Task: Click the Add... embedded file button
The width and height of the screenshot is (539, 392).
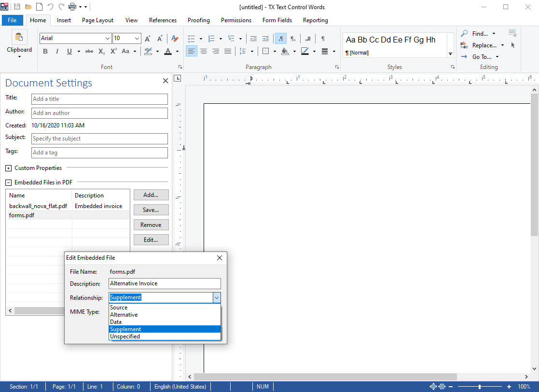Action: (151, 195)
